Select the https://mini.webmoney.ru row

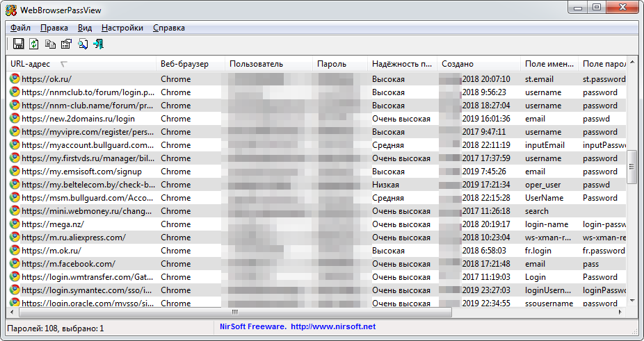click(x=316, y=211)
